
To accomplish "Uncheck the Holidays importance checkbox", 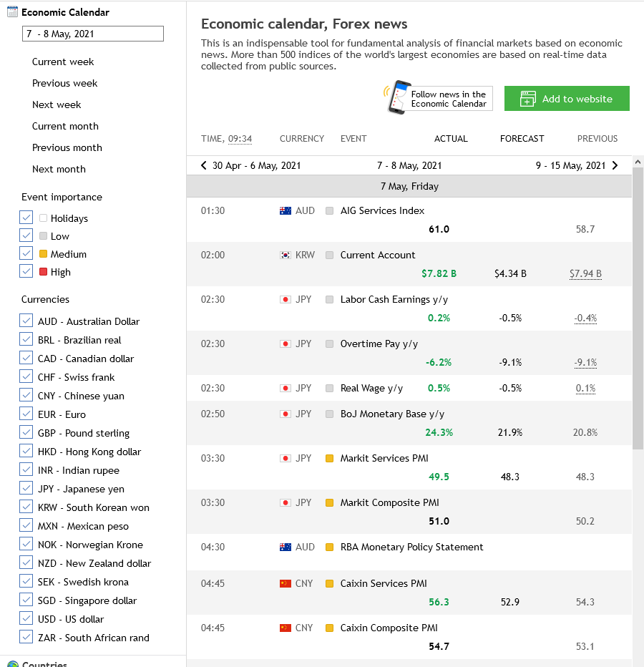I will (x=26, y=218).
